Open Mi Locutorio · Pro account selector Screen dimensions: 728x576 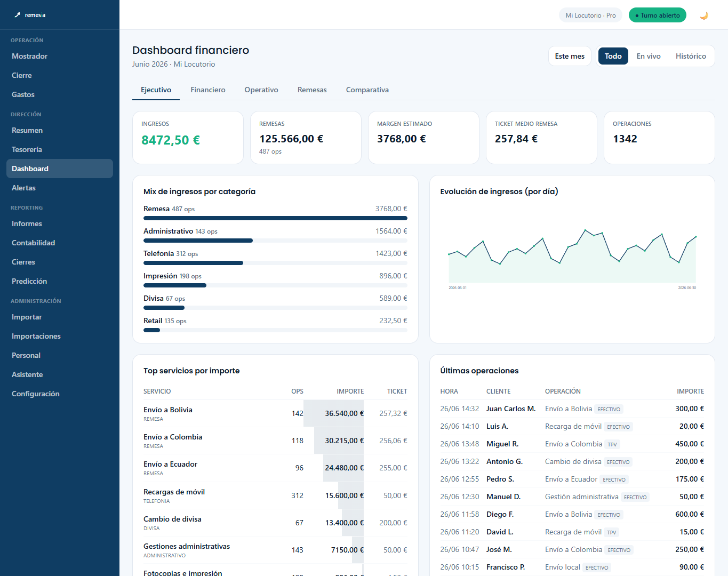click(x=591, y=15)
